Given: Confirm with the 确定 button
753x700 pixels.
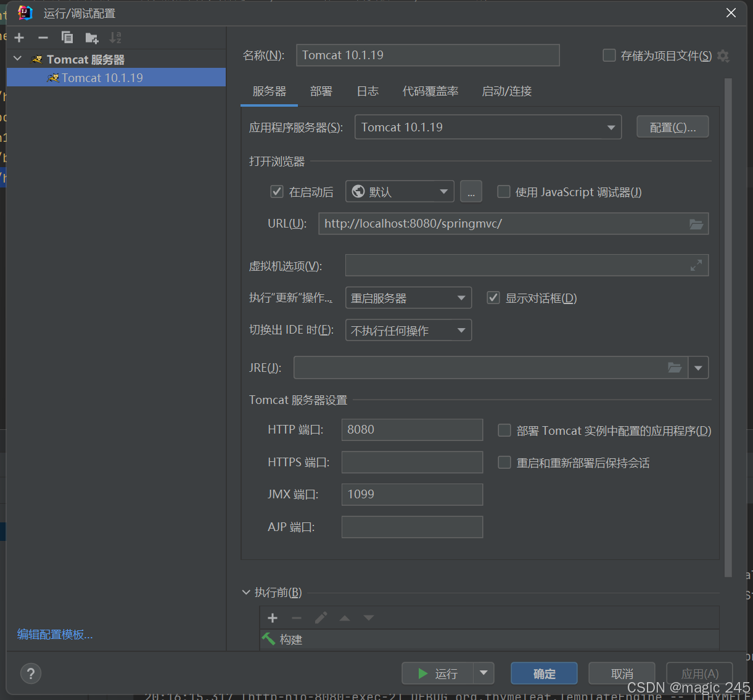Looking at the screenshot, I should (x=544, y=673).
